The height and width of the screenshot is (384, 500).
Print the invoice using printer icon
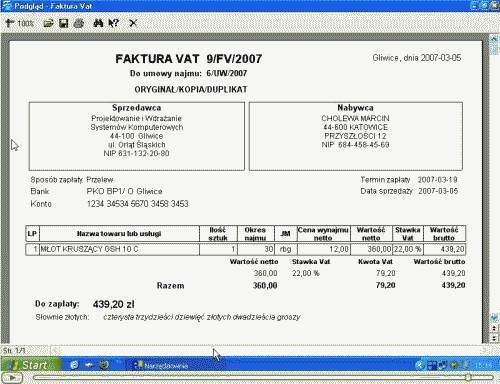pyautogui.click(x=79, y=23)
